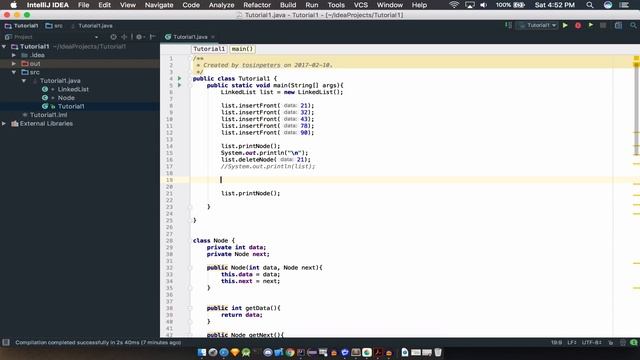The width and height of the screenshot is (640, 360).
Task: Open the Refactor menu
Action: coord(257,5)
